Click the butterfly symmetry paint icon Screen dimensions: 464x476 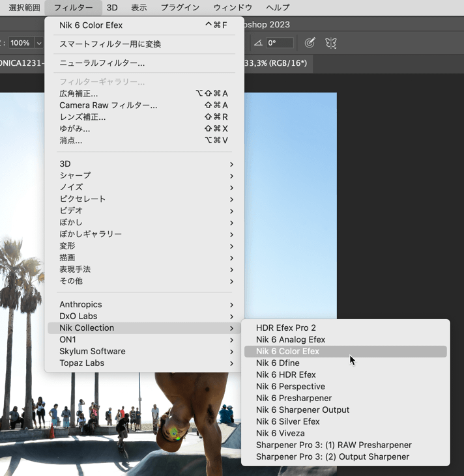[330, 43]
